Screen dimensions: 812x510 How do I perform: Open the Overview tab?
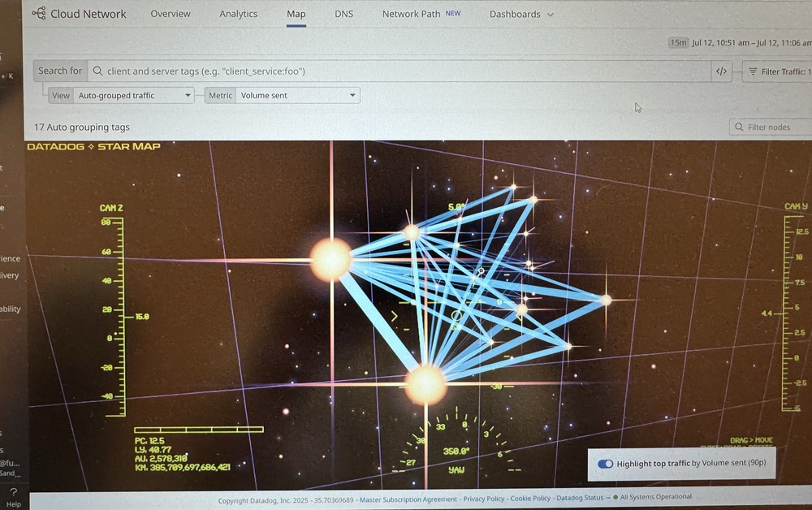[x=171, y=14]
